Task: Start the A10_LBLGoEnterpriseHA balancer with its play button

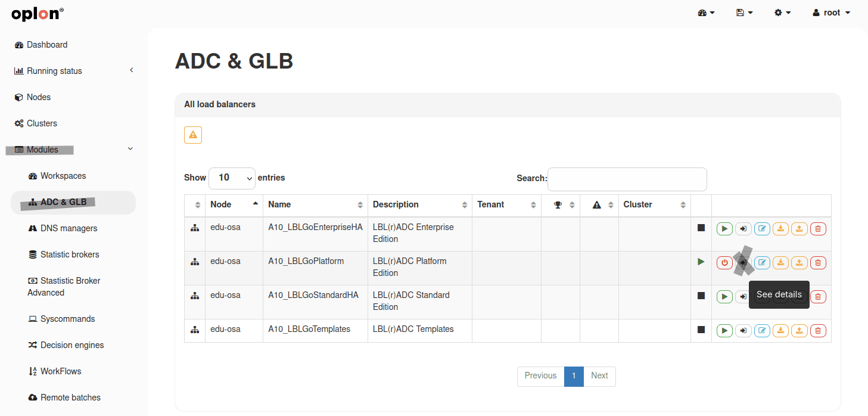Action: [x=724, y=228]
